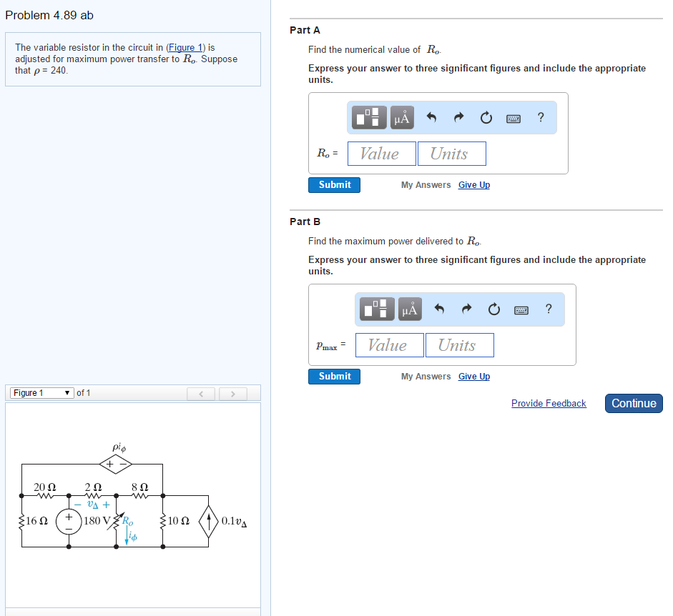
Task: Open the keyboard shortcuts in Part A
Action: (513, 117)
